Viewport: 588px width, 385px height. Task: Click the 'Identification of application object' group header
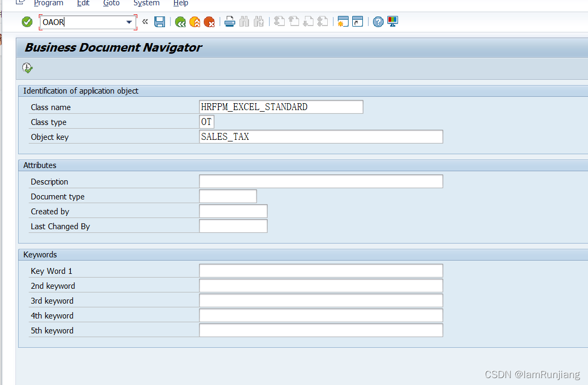coord(81,91)
